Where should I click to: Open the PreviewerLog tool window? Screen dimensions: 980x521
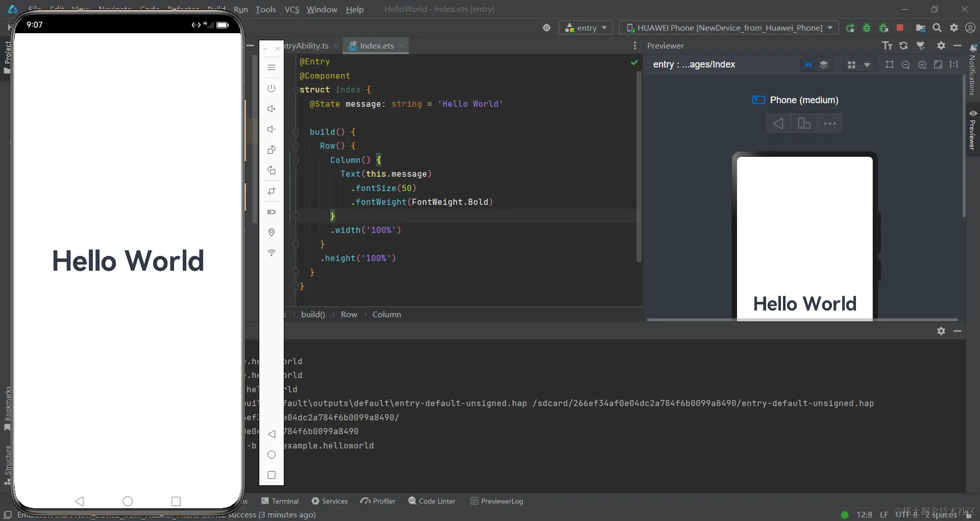point(497,501)
